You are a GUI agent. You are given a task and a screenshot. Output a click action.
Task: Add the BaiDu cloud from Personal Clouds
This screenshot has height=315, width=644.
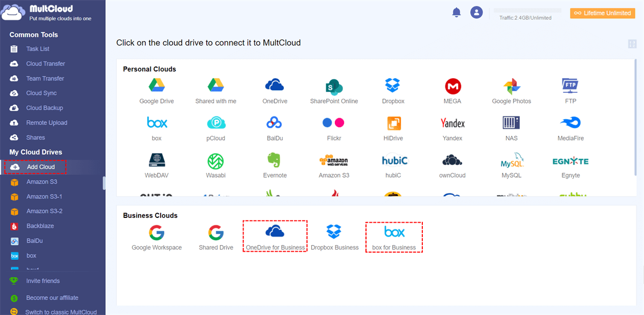point(274,128)
